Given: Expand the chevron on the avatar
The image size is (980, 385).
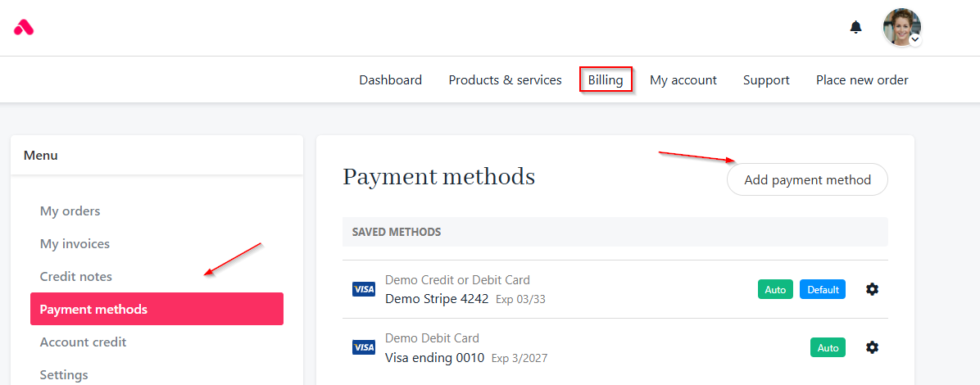Looking at the screenshot, I should [x=915, y=39].
